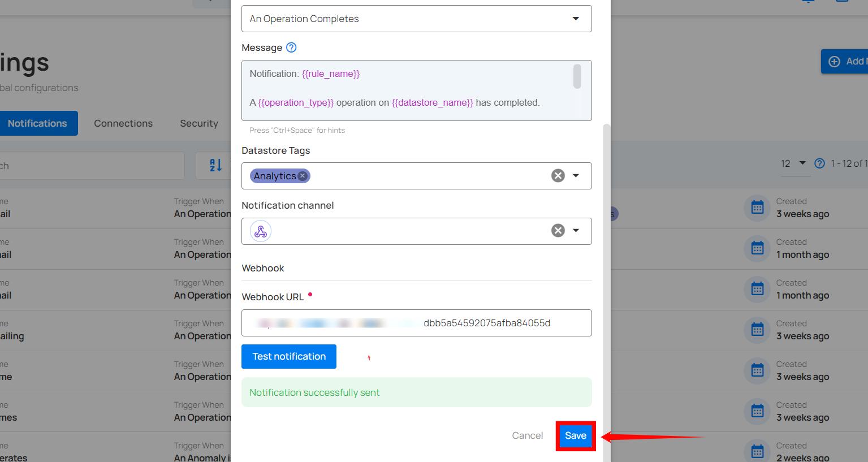Click the {{rule_name}} variable in message
This screenshot has width=868, height=462.
[331, 74]
